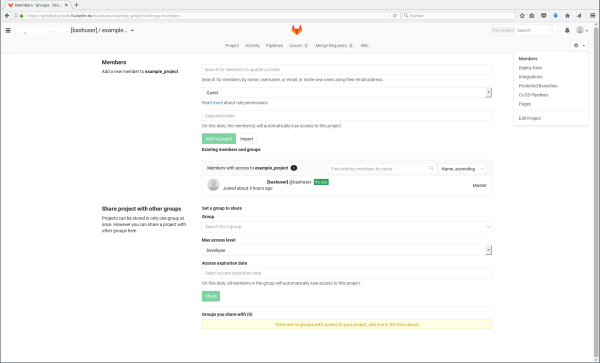Switch to the Activity tab

[252, 46]
